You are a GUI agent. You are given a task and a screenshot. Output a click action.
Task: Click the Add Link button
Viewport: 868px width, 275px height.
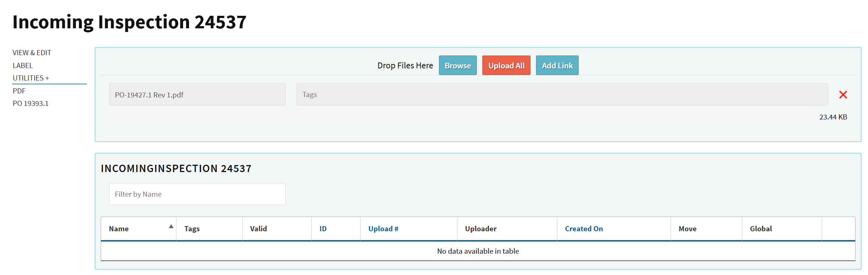[x=557, y=65]
